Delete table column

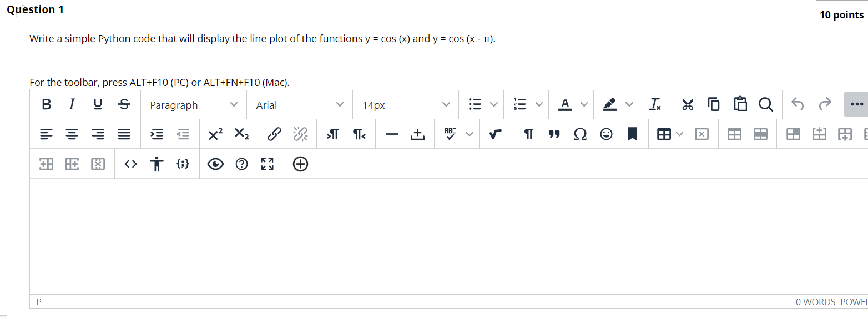pyautogui.click(x=98, y=164)
